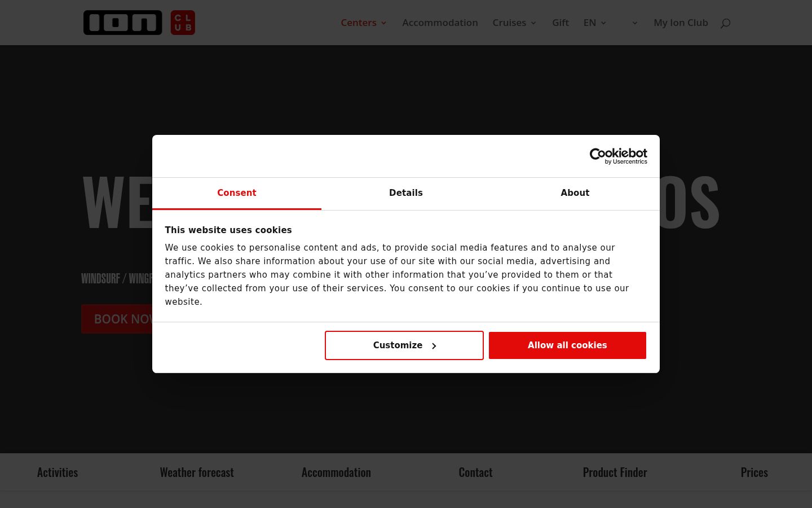
Task: Open the Product Finder link
Action: coord(615,472)
